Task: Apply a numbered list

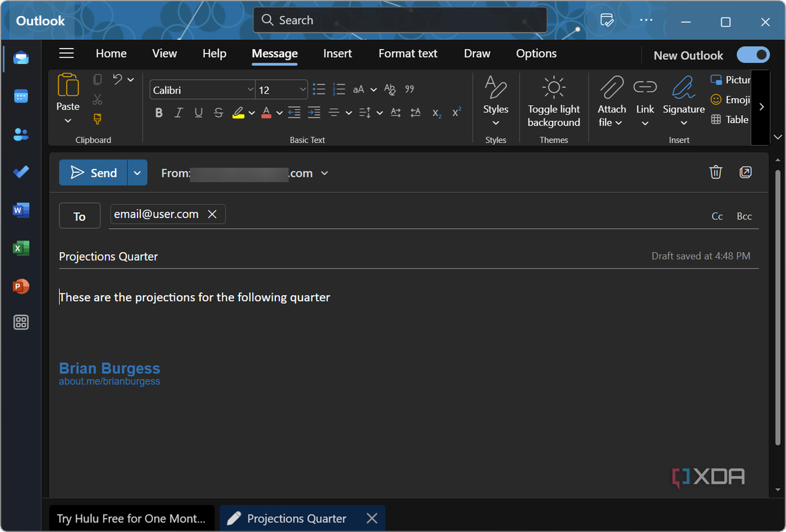Action: point(339,89)
